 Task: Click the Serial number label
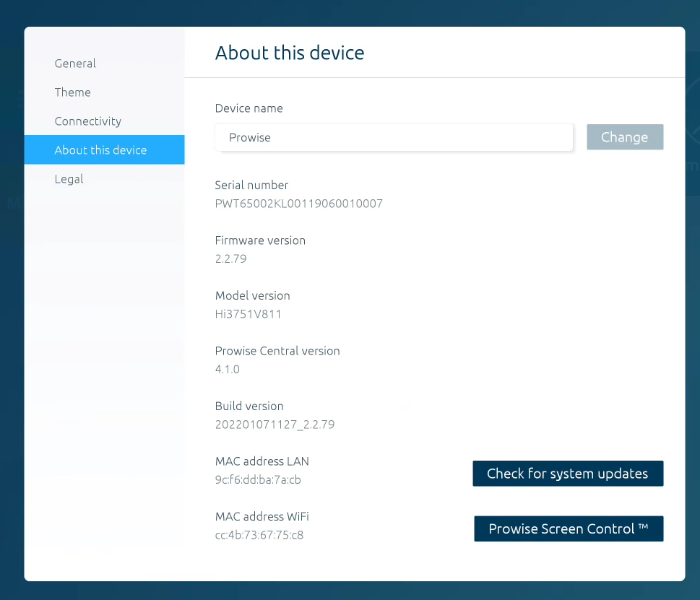(251, 185)
